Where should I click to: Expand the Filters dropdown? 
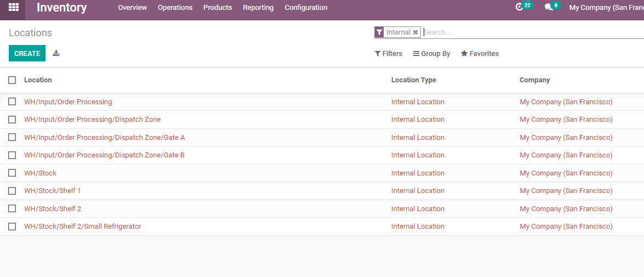pos(389,54)
